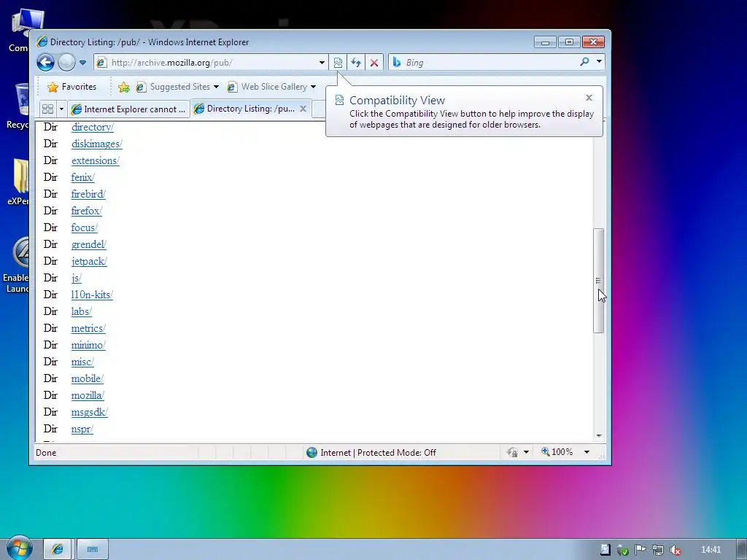Open the Favorites center

tap(72, 87)
